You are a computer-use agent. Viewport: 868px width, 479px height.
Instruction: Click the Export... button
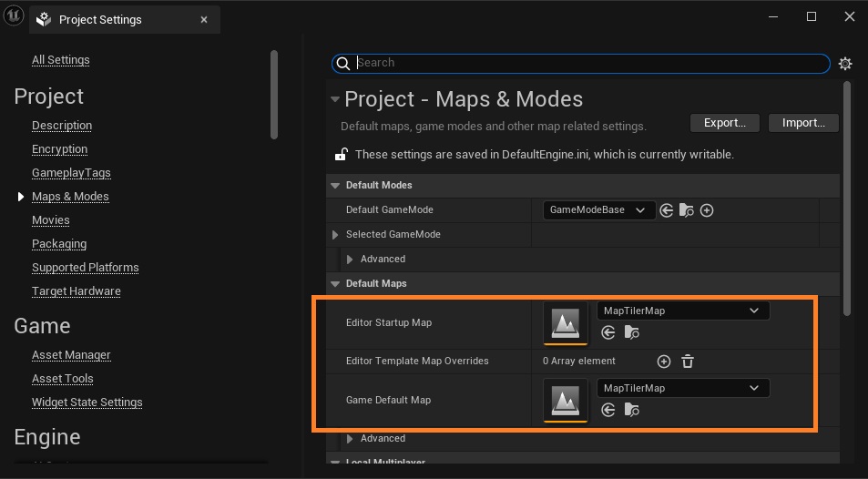click(x=725, y=123)
